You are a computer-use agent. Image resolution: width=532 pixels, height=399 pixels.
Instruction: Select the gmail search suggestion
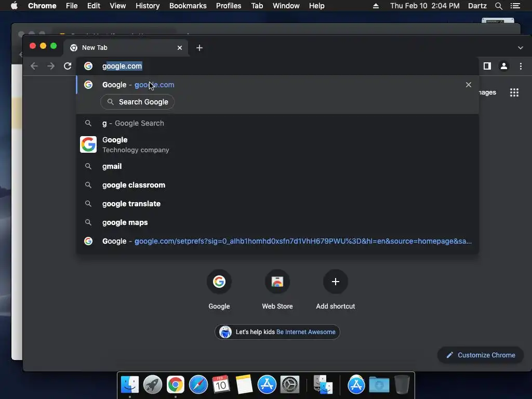[277, 166]
